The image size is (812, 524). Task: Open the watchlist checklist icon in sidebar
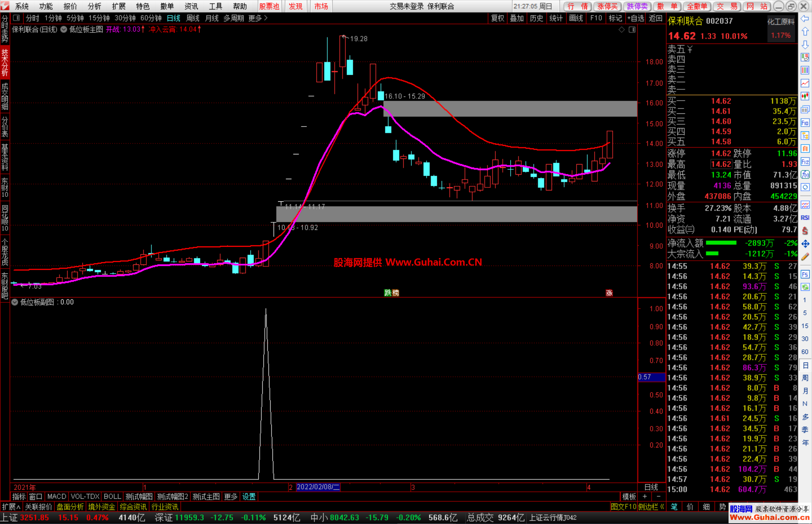pyautogui.click(x=805, y=57)
